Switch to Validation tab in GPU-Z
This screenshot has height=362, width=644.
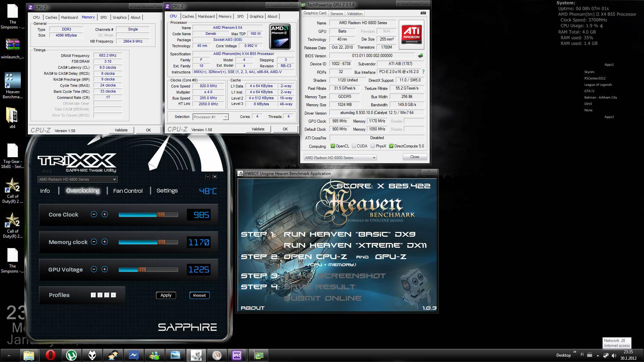pos(355,14)
